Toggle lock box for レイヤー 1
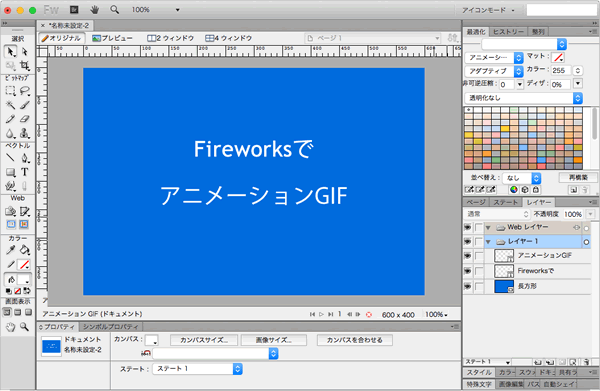Image resolution: width=600 pixels, height=391 pixels. (x=479, y=242)
